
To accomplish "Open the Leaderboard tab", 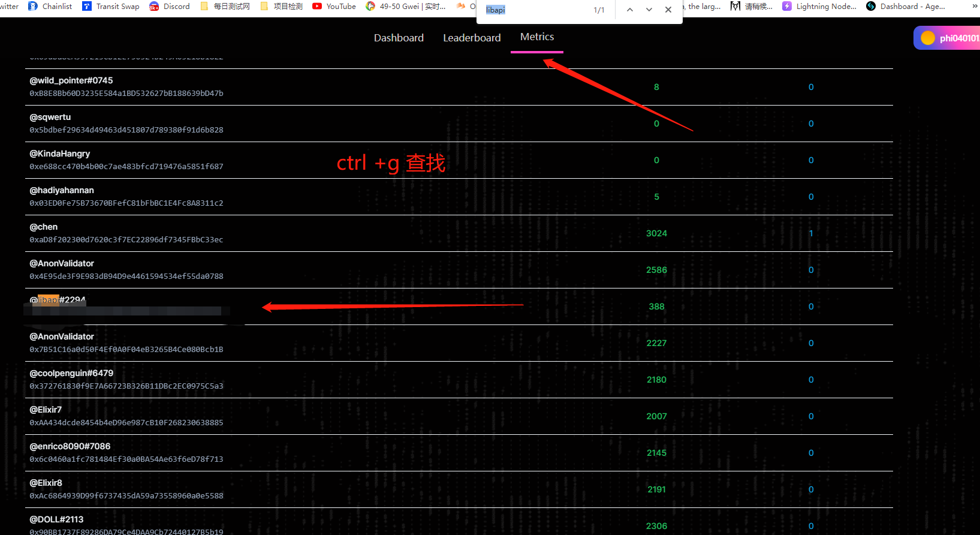I will coord(472,38).
